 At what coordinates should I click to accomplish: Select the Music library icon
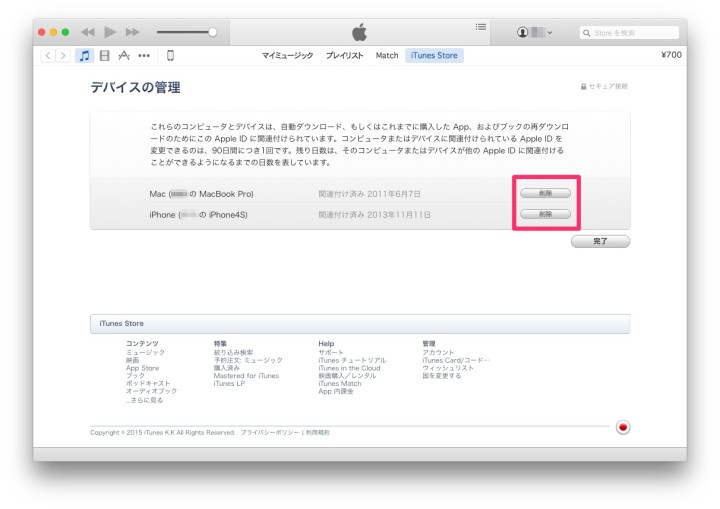point(84,56)
